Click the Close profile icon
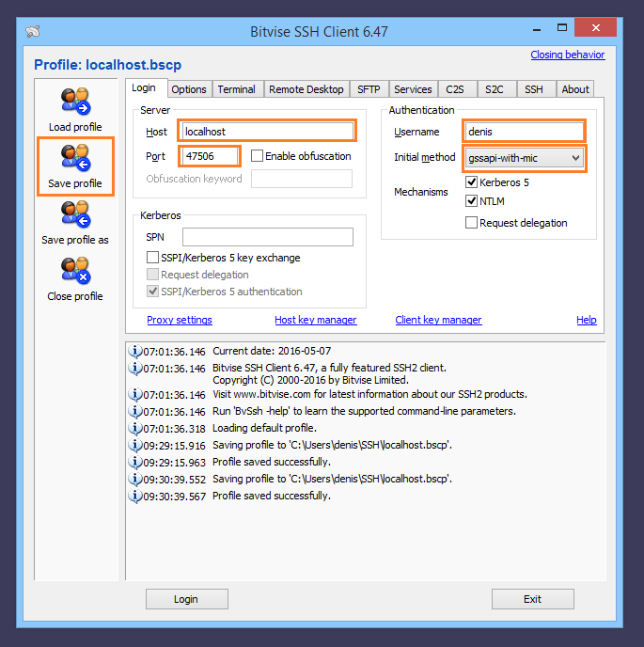Screen dimensions: 644x647 [x=75, y=271]
